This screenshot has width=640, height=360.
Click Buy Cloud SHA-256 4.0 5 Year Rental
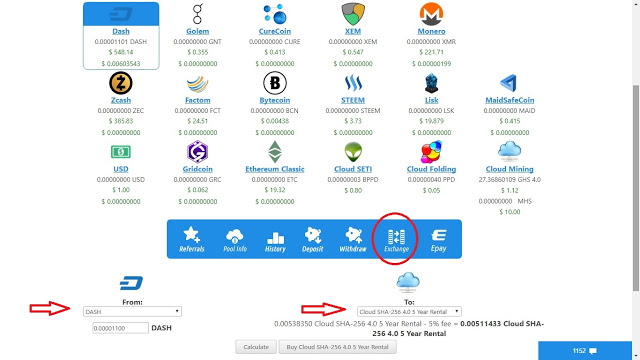tap(337, 347)
